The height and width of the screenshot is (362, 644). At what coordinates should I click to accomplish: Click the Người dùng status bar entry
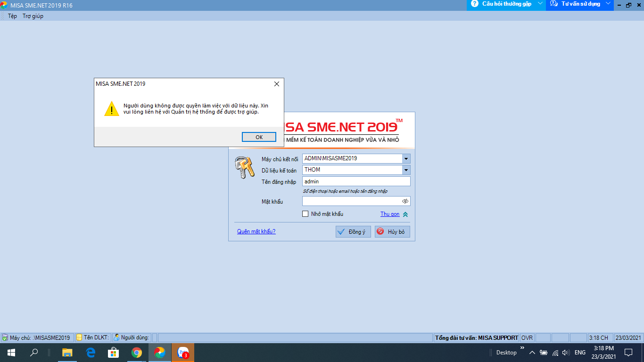132,337
